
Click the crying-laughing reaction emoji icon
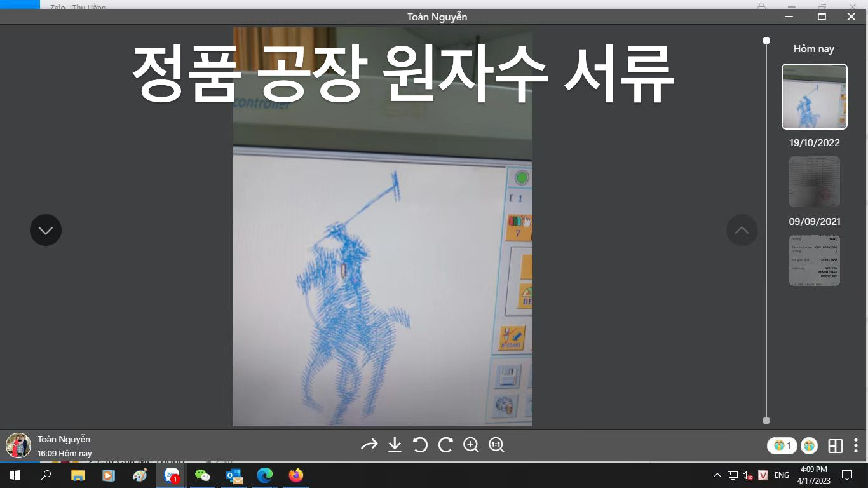808,446
